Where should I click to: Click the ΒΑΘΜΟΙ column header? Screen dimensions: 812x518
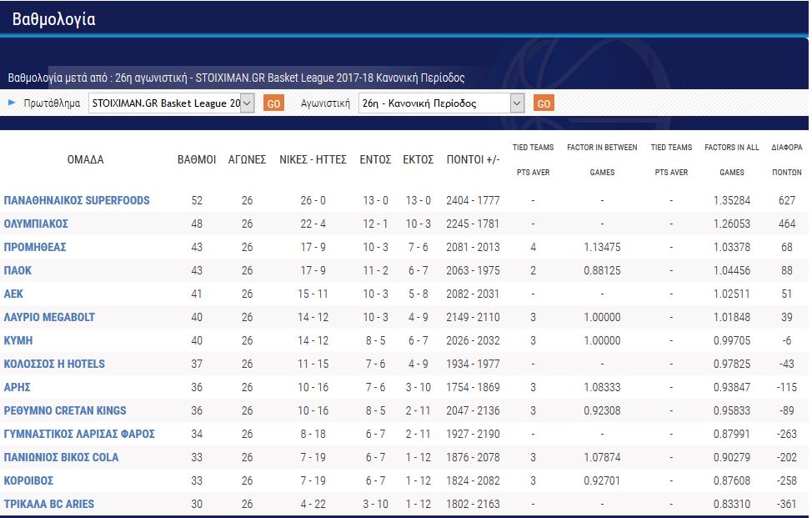(197, 159)
